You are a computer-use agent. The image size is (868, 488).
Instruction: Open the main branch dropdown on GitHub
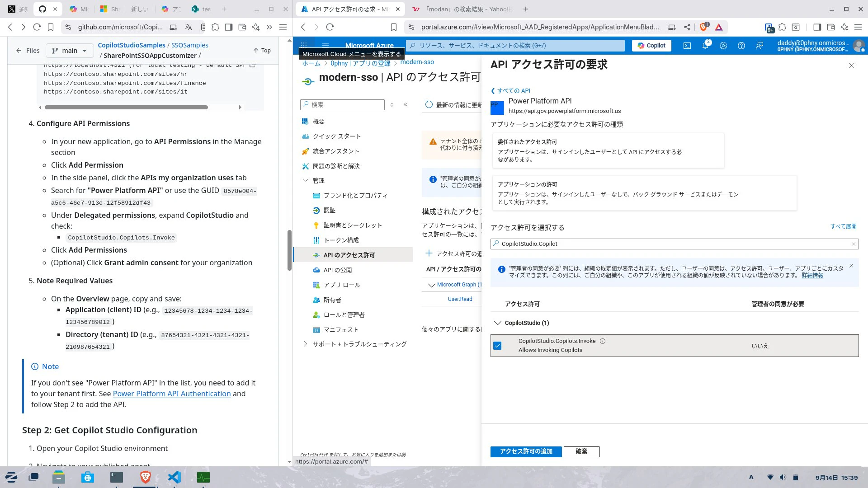(69, 51)
